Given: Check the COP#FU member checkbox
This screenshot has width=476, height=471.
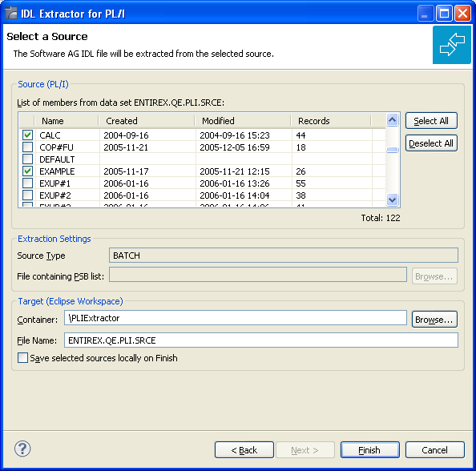Looking at the screenshot, I should pos(27,147).
